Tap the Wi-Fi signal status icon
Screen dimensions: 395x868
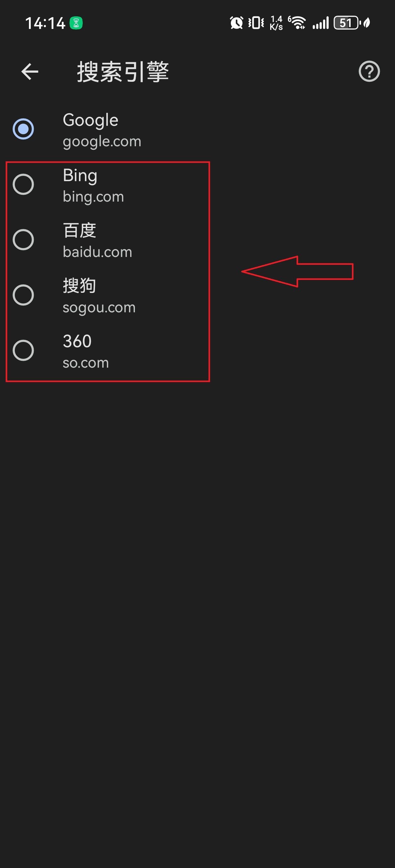[297, 23]
